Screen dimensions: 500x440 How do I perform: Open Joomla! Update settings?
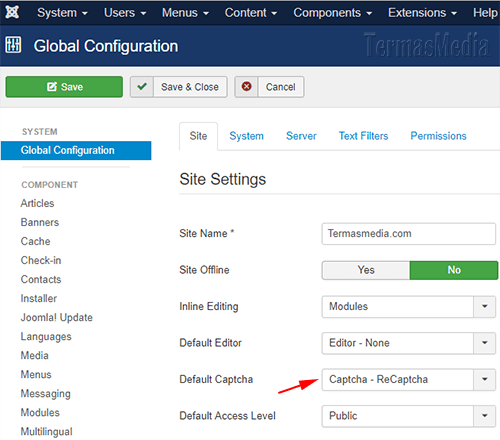tap(57, 317)
